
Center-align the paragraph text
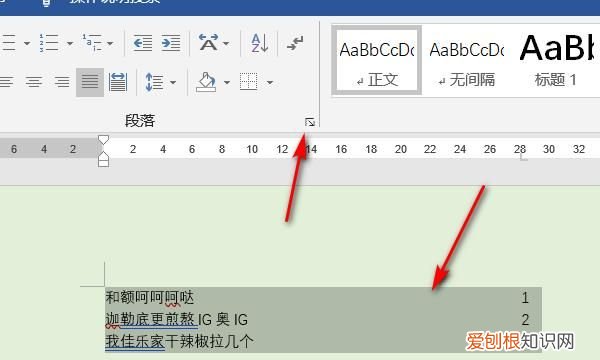click(x=34, y=82)
